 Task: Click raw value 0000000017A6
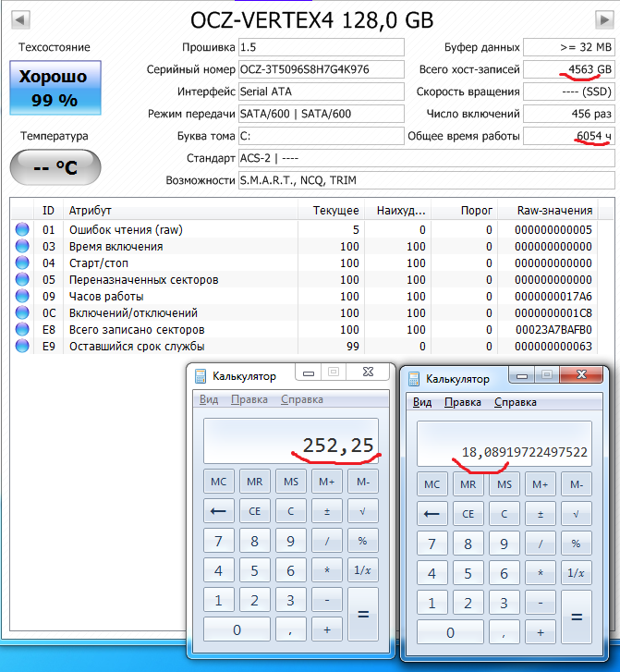click(553, 296)
